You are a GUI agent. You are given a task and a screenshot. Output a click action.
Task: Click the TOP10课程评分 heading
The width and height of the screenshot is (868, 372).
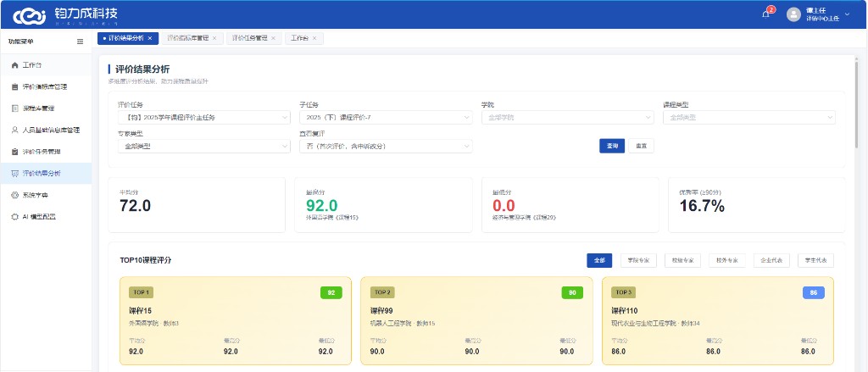click(x=146, y=260)
